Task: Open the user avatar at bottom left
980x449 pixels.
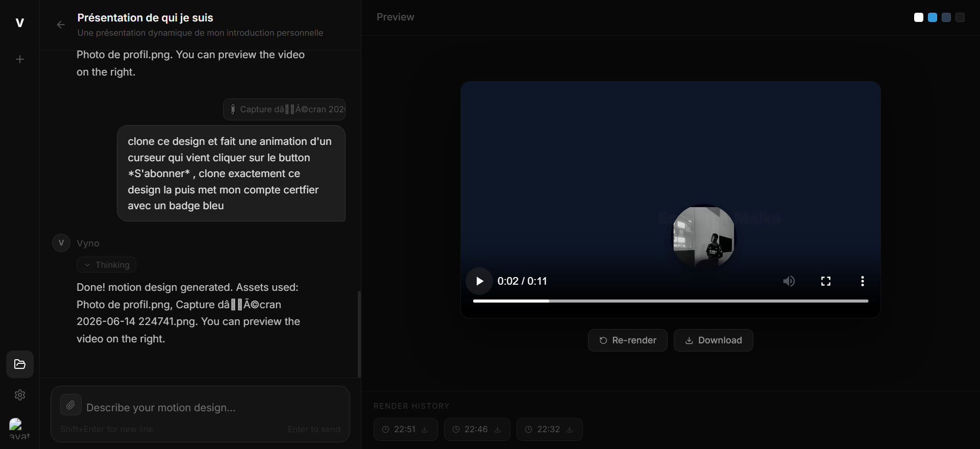Action: pos(19,429)
